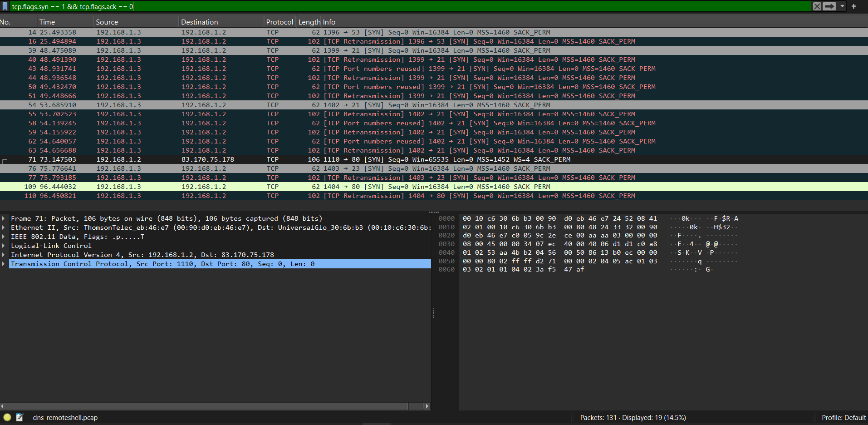
Task: Click hex offset 0060 row in bytes pane
Action: 446,269
